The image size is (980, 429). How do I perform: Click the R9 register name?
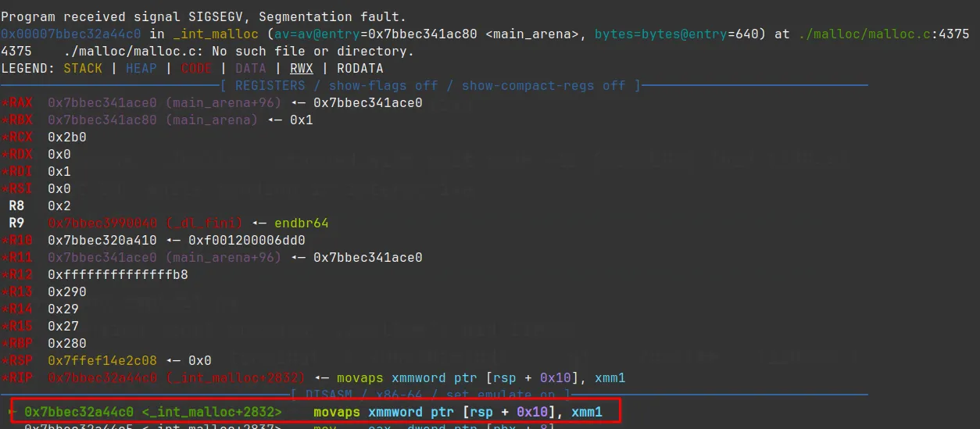click(x=16, y=223)
